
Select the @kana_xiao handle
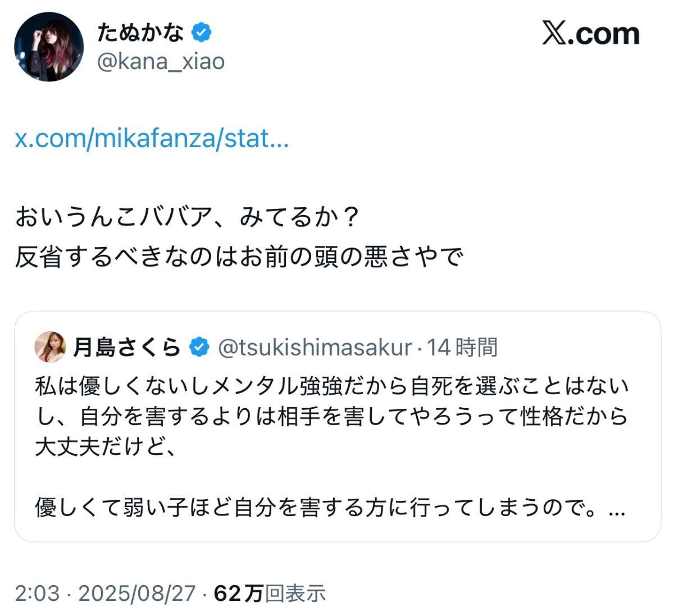click(x=162, y=62)
